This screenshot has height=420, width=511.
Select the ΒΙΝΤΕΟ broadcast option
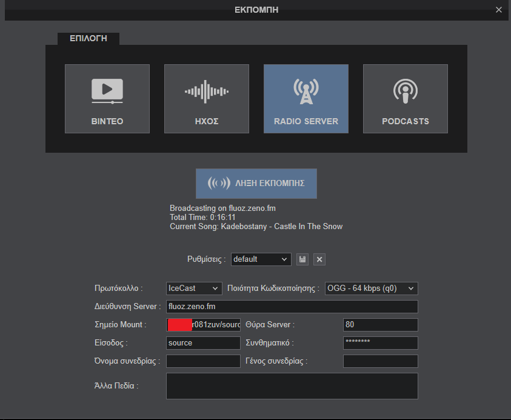point(107,99)
